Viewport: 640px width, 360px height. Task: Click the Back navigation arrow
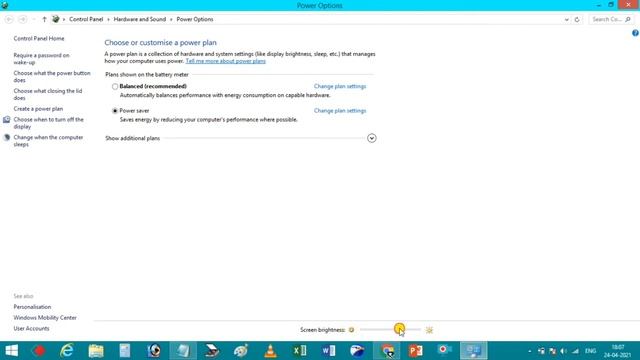tap(9, 19)
